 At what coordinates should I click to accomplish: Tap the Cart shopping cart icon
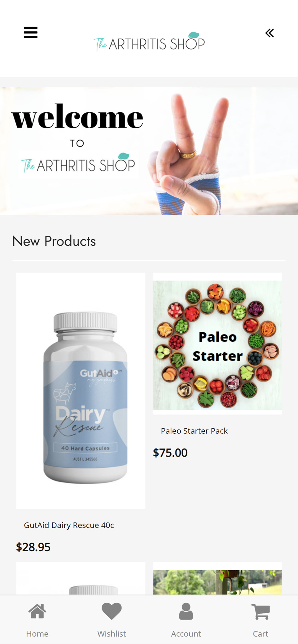point(261,611)
